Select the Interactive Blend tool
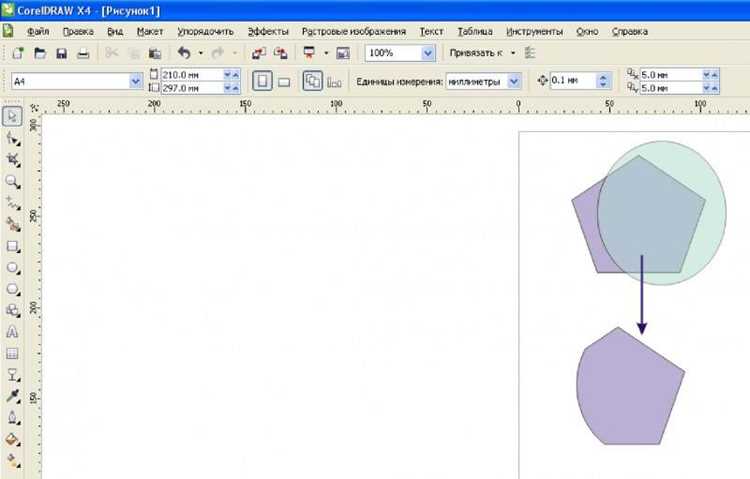The height and width of the screenshot is (479, 750). 12,375
